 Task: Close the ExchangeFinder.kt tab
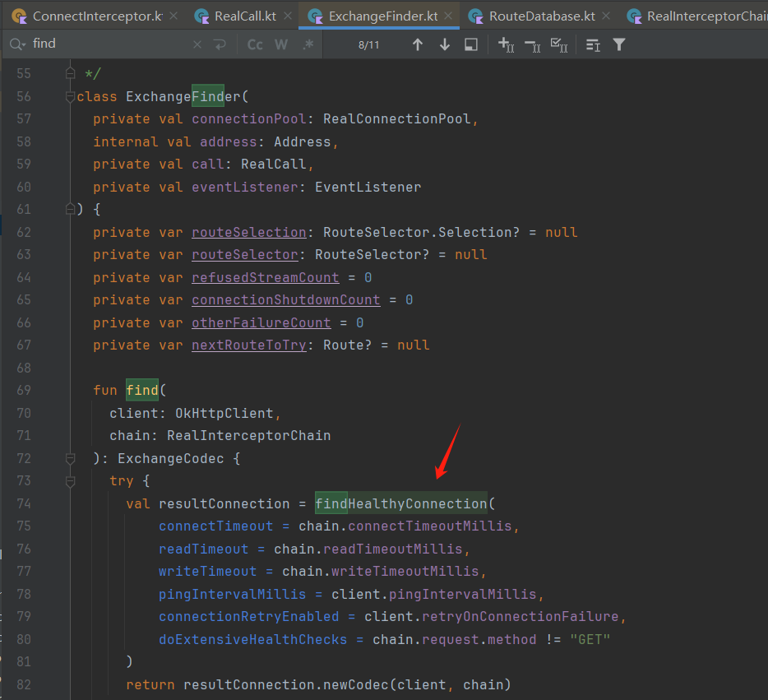448,16
